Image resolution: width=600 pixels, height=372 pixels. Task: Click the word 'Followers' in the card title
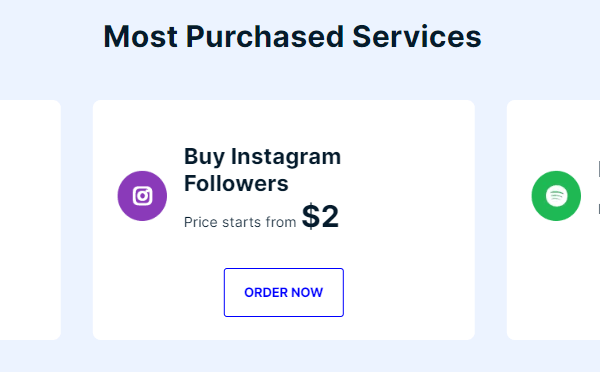click(236, 183)
